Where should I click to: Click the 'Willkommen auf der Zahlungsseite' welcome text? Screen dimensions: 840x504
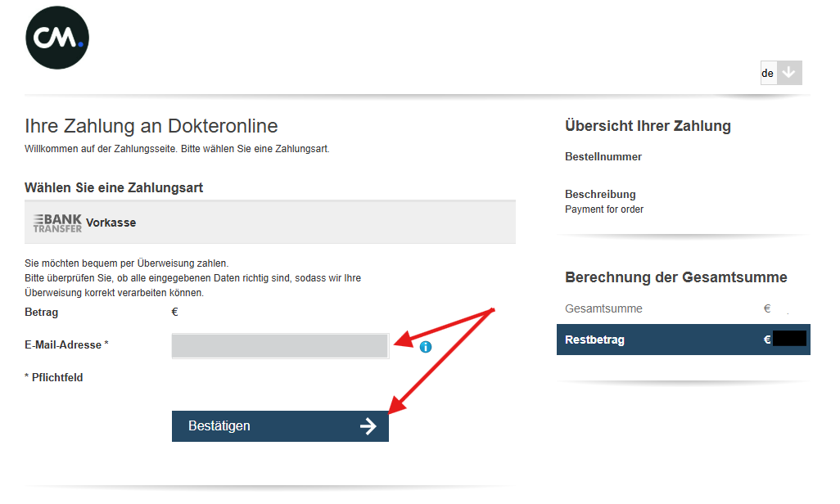click(177, 149)
